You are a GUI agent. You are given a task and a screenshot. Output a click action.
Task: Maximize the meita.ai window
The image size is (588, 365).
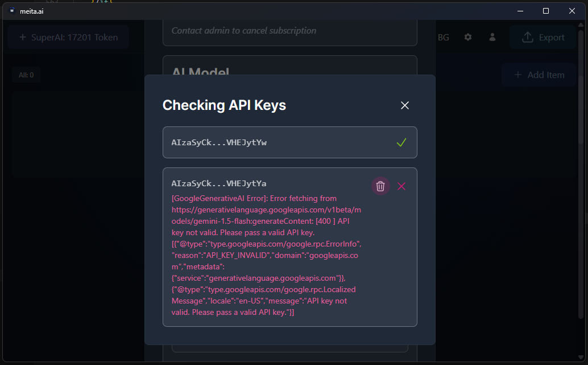pyautogui.click(x=546, y=11)
